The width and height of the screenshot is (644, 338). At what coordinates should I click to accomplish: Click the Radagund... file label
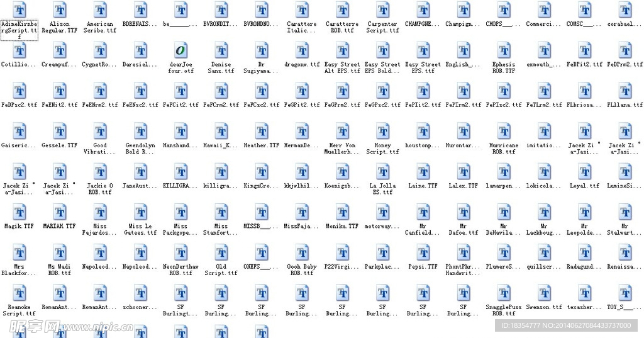pyautogui.click(x=584, y=266)
